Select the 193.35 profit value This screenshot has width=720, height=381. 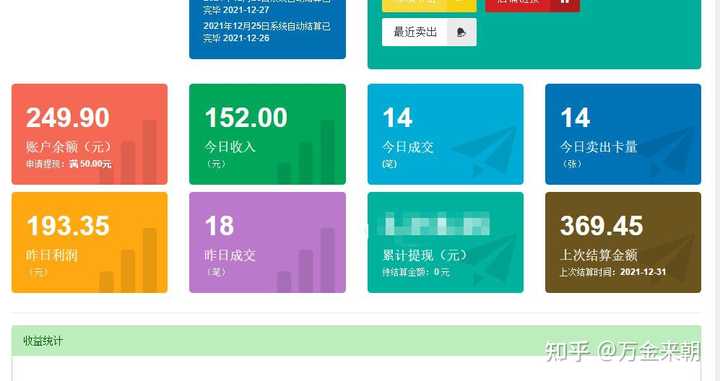68,226
